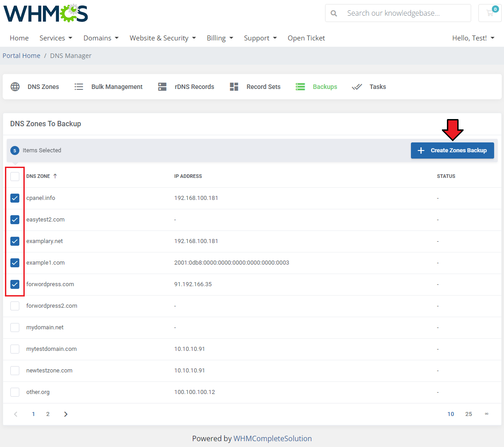Check the mydomain.net checkbox
Viewport: 504px width, 447px height.
[x=15, y=327]
